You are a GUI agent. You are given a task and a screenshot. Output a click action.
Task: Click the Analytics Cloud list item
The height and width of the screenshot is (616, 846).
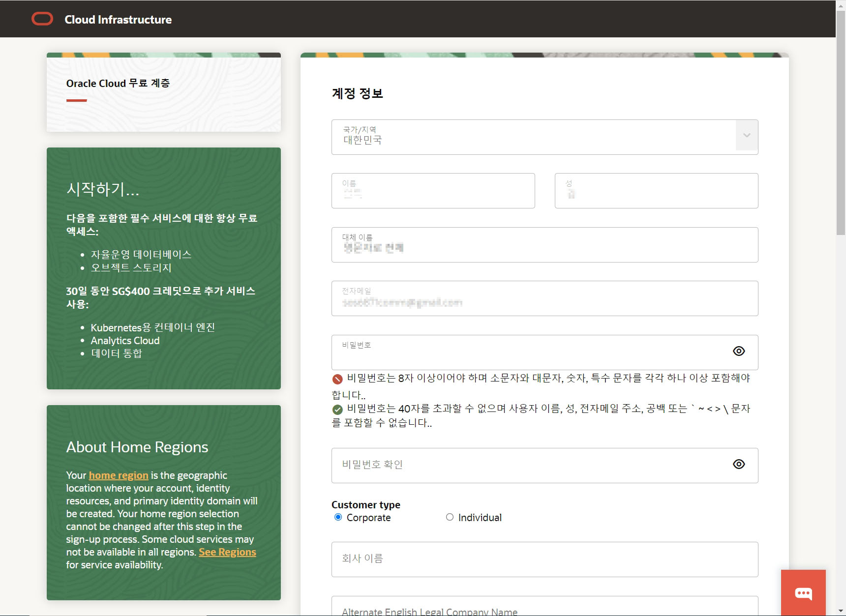pyautogui.click(x=125, y=341)
